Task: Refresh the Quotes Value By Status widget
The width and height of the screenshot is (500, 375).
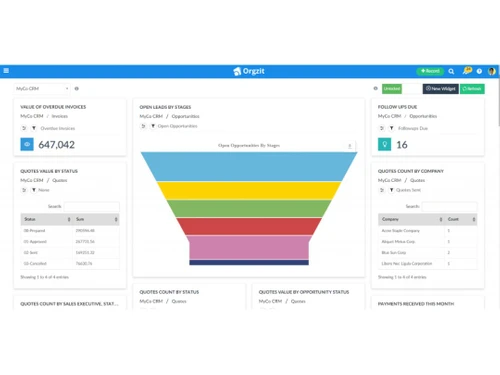Action: (x=24, y=190)
